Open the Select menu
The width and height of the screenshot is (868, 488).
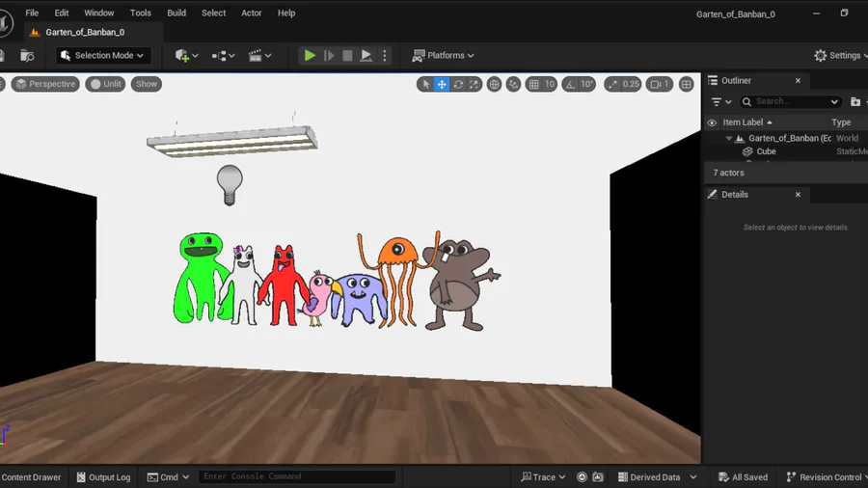214,13
